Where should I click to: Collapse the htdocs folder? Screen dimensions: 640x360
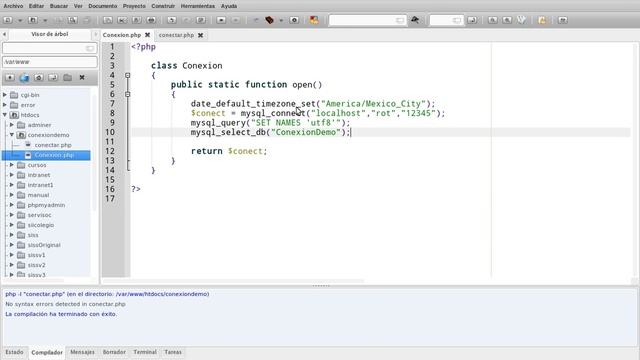point(5,115)
